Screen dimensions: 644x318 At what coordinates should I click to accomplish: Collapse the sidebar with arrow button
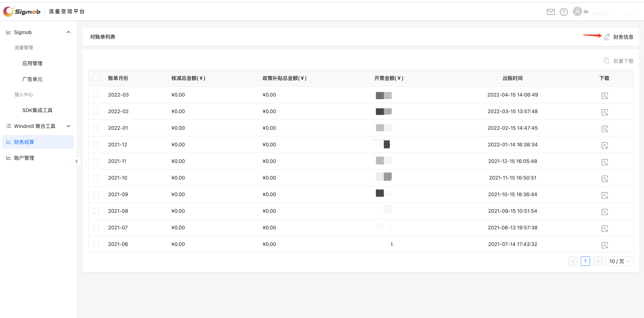(77, 161)
